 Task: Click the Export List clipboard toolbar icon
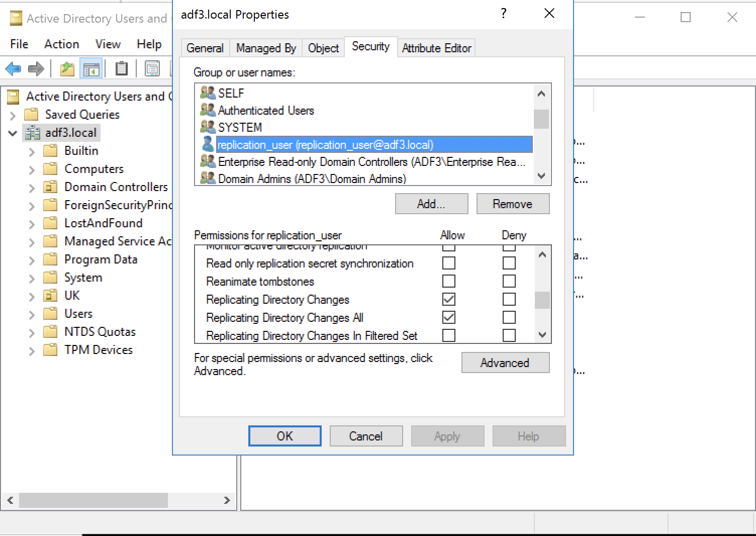[x=122, y=68]
